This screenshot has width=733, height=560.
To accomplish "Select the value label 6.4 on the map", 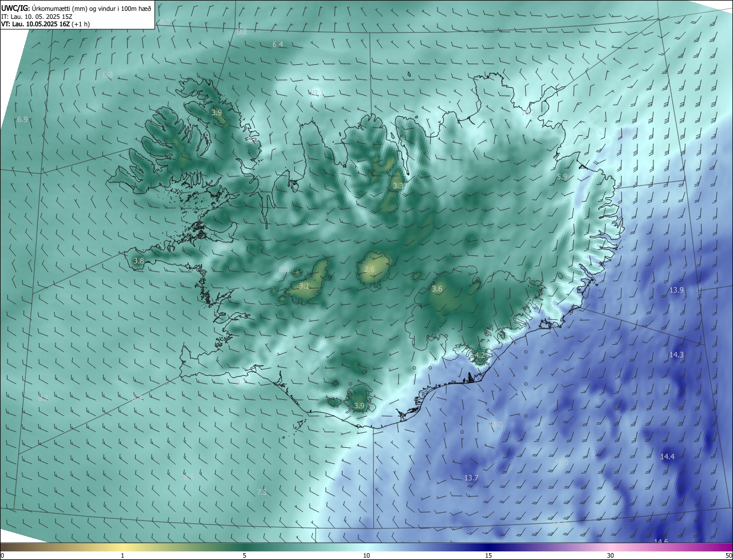I will tap(278, 44).
